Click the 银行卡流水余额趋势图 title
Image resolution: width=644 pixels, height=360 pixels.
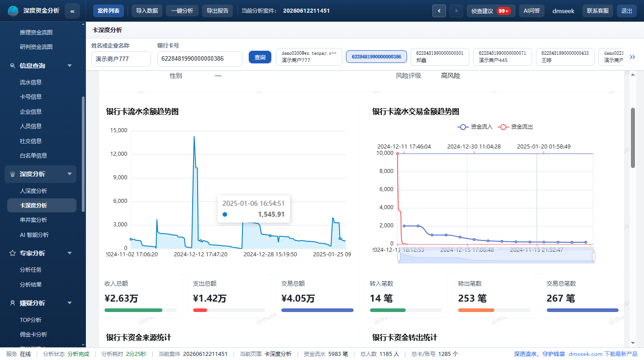coord(142,111)
